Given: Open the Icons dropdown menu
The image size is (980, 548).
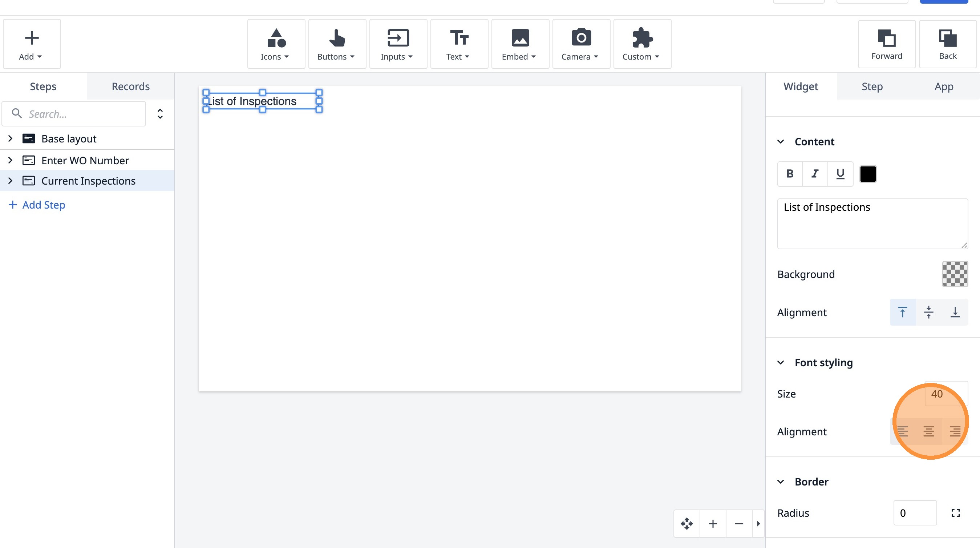Looking at the screenshot, I should click(x=276, y=44).
